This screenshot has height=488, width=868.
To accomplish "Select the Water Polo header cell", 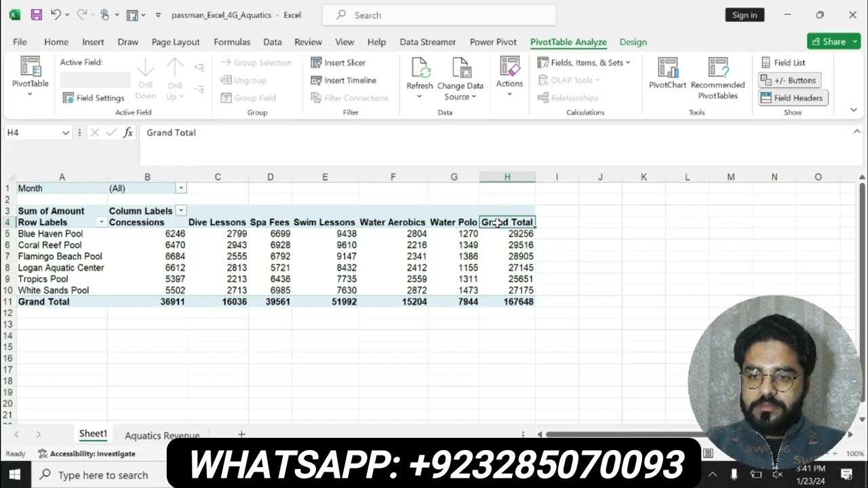I will tap(454, 222).
